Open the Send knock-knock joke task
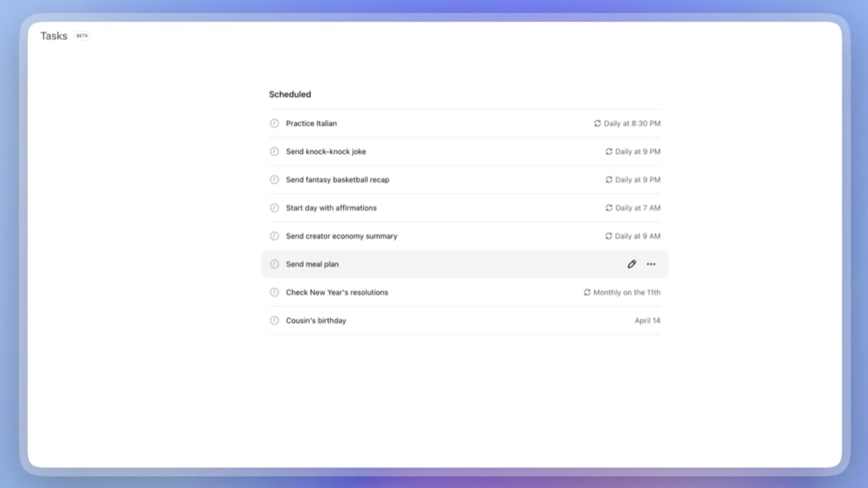 (325, 151)
